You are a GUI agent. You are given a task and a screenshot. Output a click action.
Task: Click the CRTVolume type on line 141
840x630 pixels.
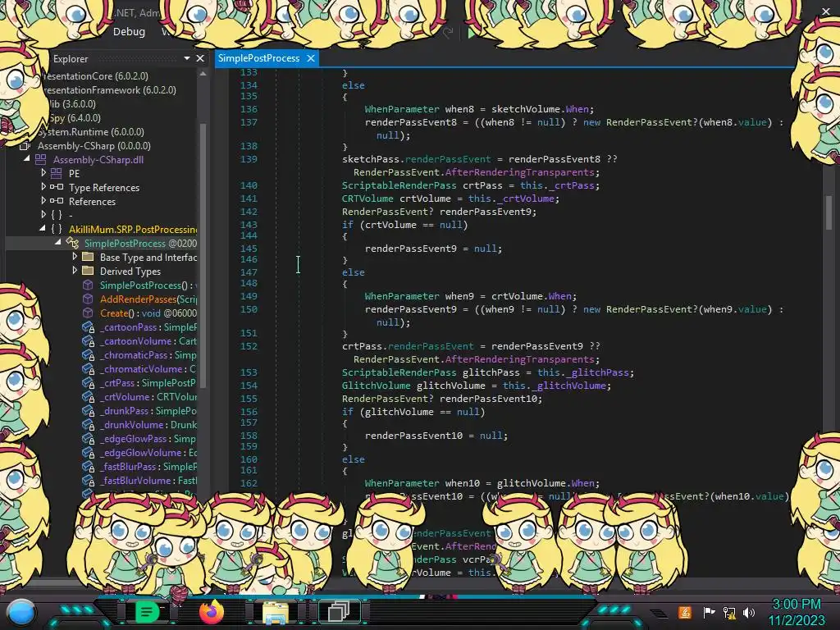click(367, 199)
